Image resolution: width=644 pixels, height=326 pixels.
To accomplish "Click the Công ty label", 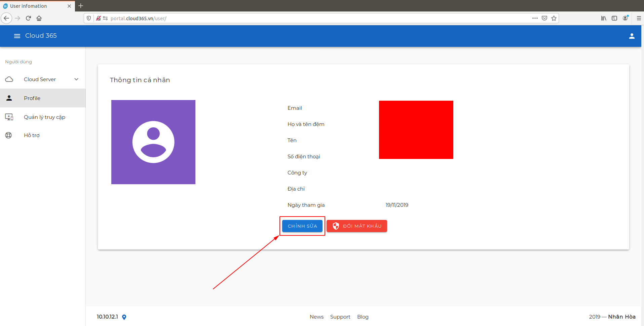I will [x=297, y=173].
